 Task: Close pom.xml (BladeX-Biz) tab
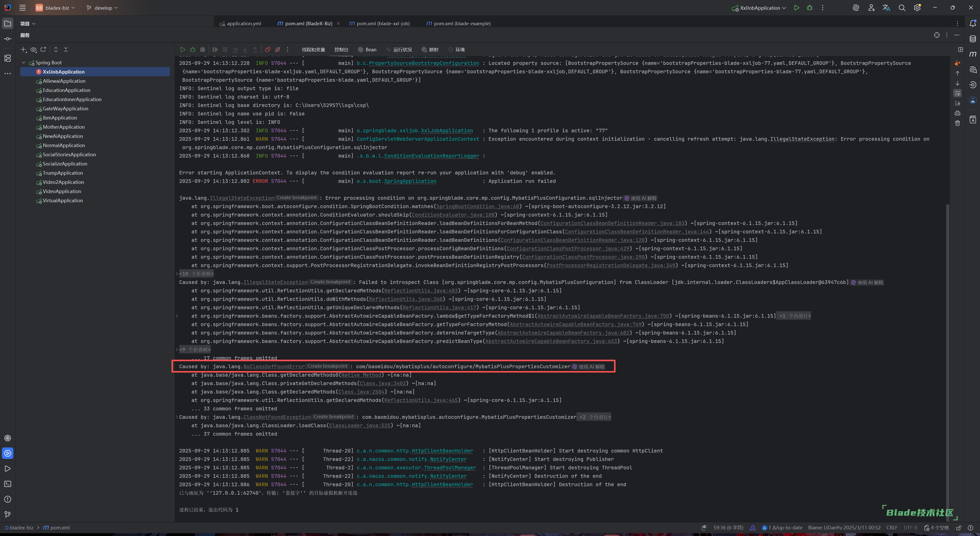click(x=339, y=23)
